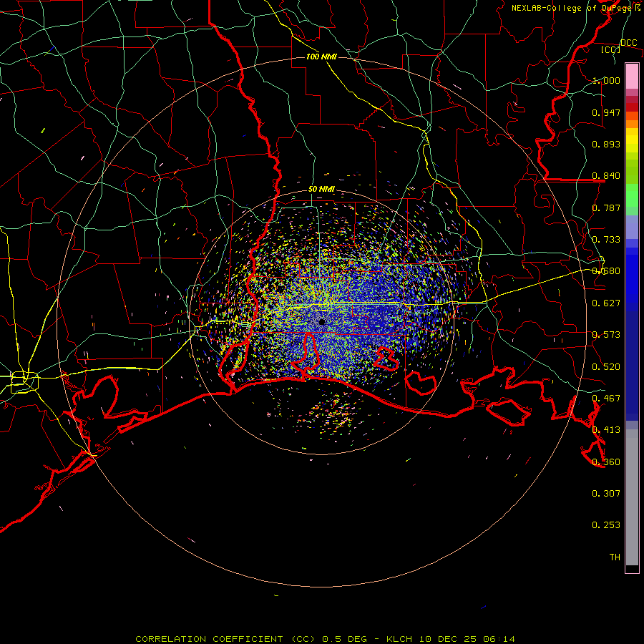Click the 0.253 color scale value
This screenshot has width=644, height=644.
(x=606, y=525)
